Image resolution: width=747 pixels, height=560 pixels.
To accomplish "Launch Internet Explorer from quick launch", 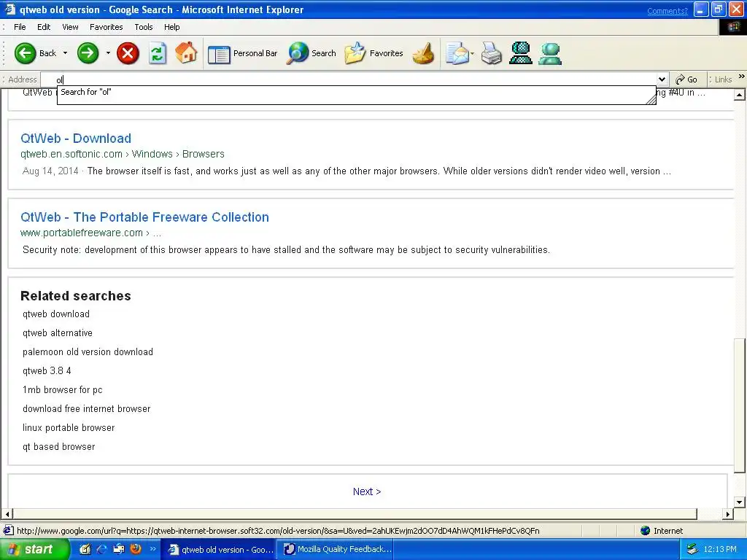I will point(102,549).
